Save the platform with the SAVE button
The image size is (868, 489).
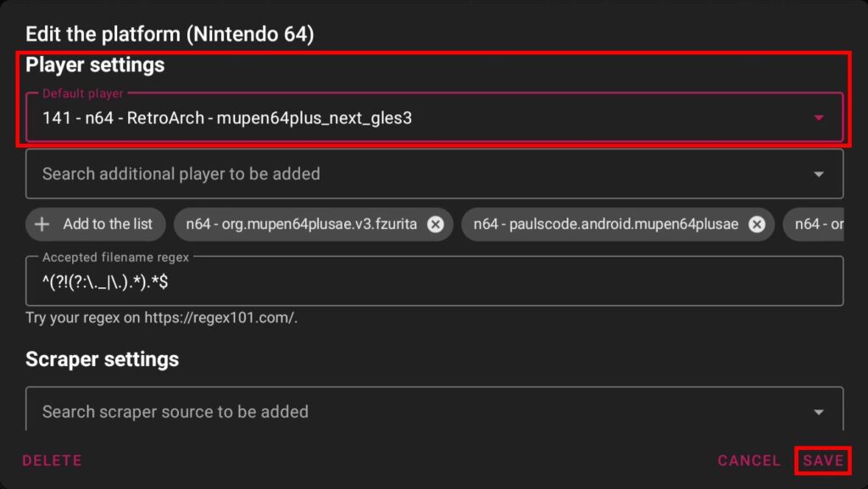823,460
